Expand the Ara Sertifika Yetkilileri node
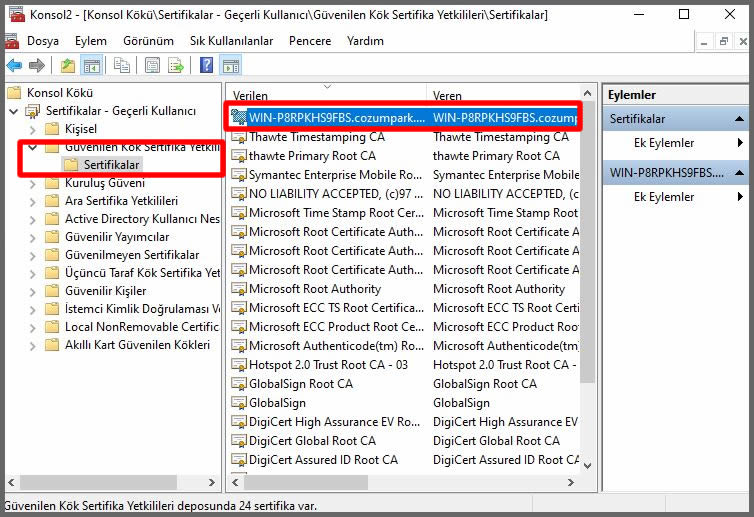This screenshot has height=517, width=754. click(x=32, y=202)
